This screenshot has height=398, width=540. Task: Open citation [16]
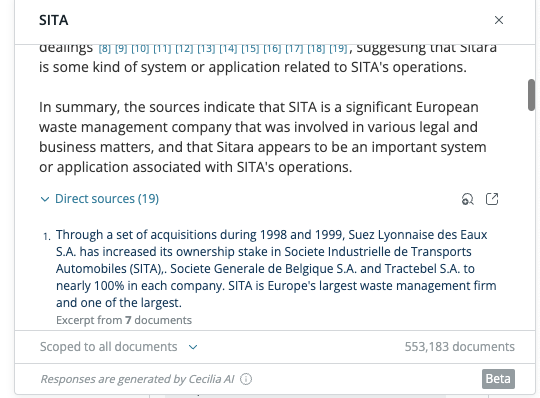pyautogui.click(x=272, y=49)
